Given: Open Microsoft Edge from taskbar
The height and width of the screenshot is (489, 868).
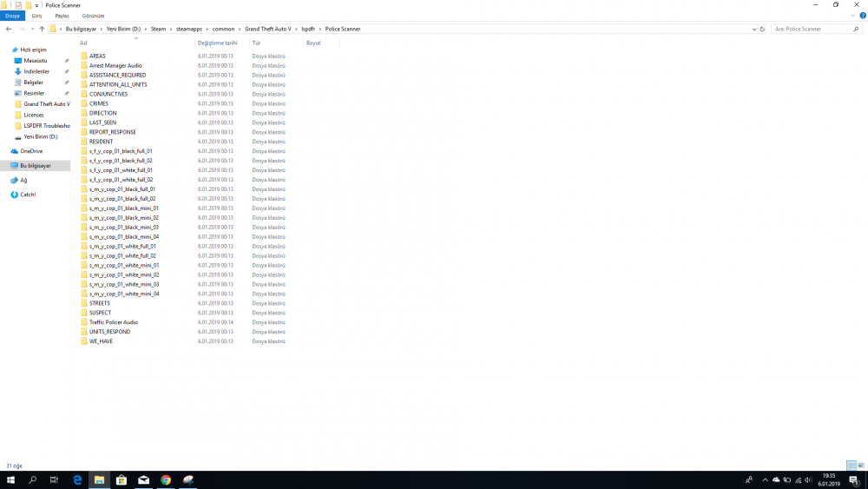Looking at the screenshot, I should pos(77,480).
